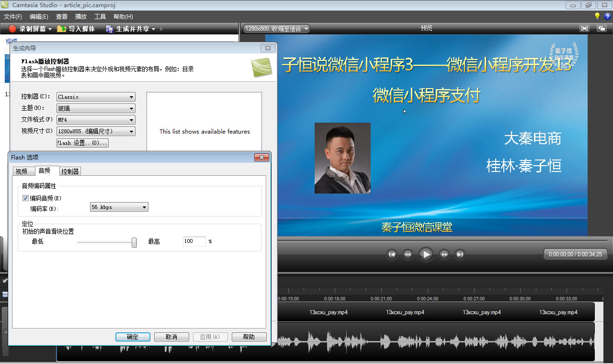Click 'This list shows available features' text

(x=204, y=131)
